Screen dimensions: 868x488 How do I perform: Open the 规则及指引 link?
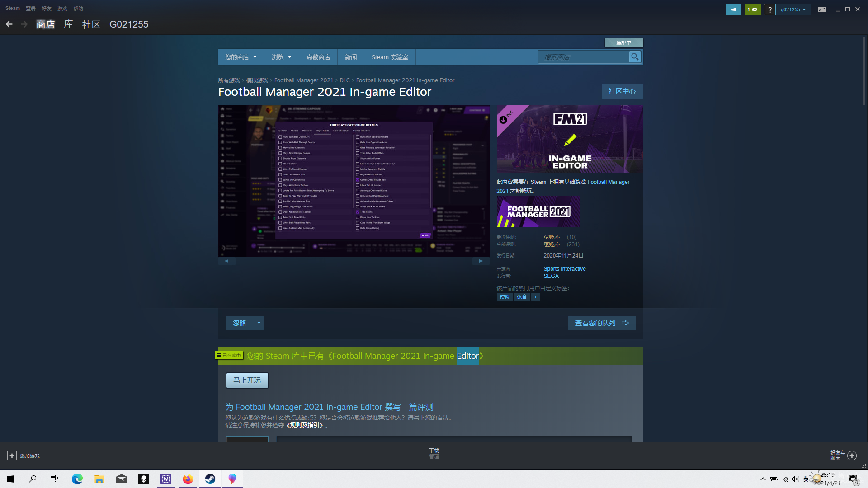[x=305, y=425]
